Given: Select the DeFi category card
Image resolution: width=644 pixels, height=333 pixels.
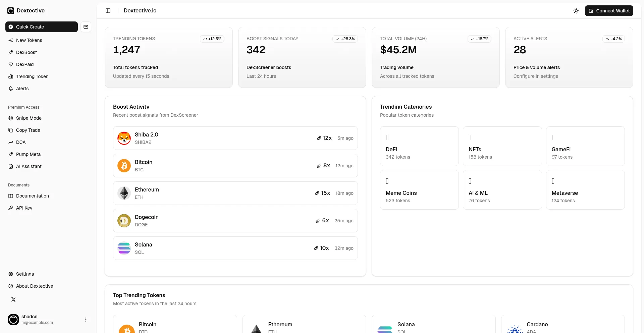Looking at the screenshot, I should pyautogui.click(x=419, y=146).
